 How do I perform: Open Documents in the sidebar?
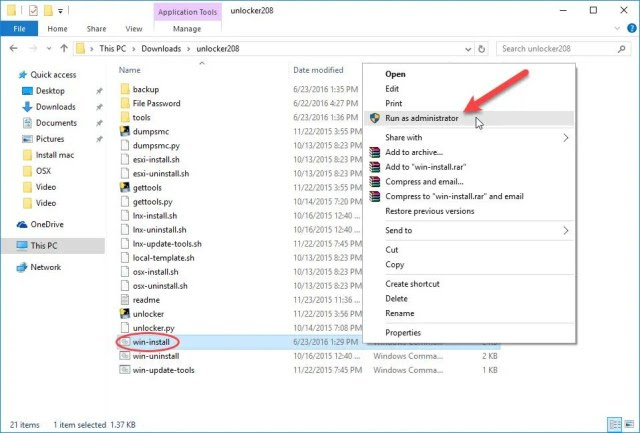(56, 123)
